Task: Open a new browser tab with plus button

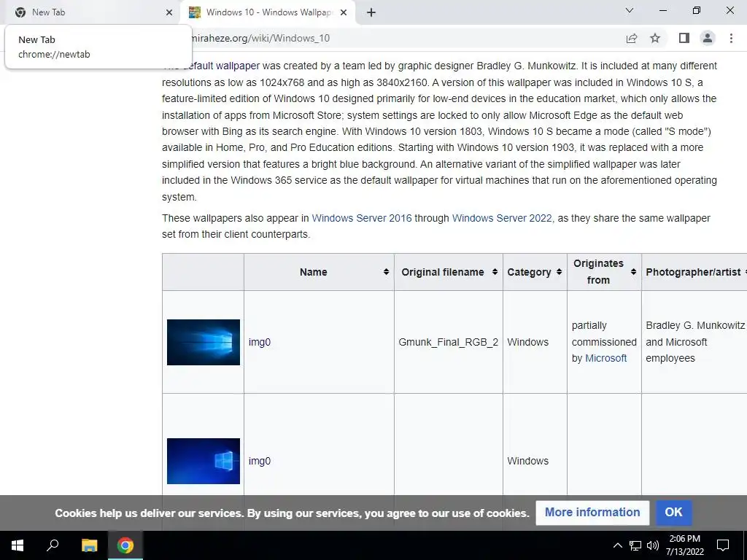Action: pyautogui.click(x=371, y=12)
